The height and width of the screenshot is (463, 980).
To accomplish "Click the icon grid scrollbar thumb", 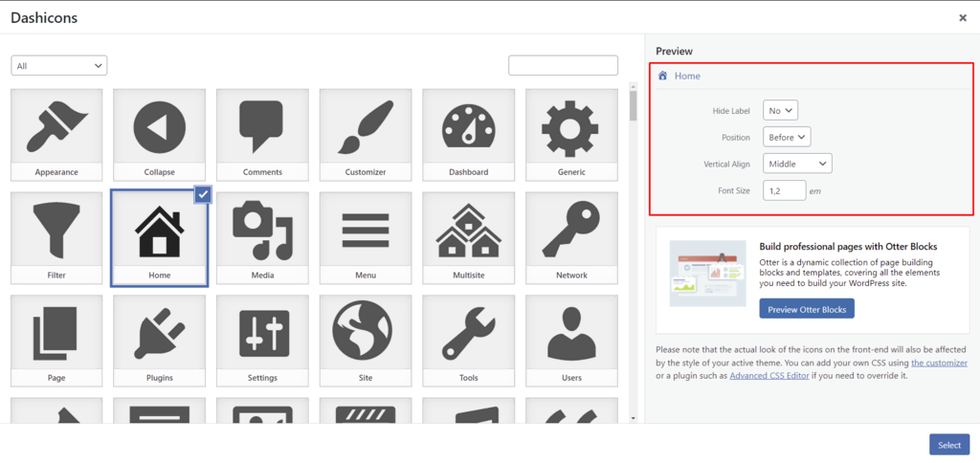I will [x=634, y=106].
